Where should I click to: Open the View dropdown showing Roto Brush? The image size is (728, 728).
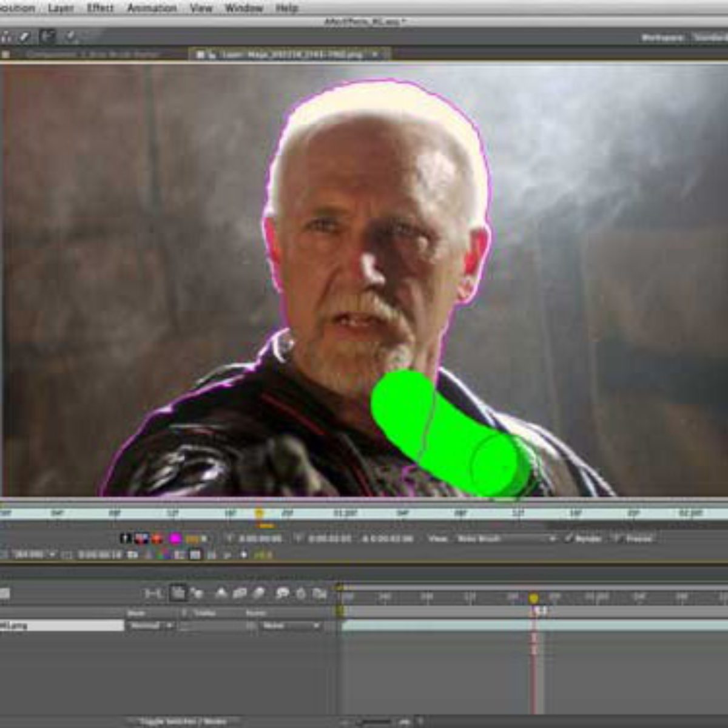506,539
